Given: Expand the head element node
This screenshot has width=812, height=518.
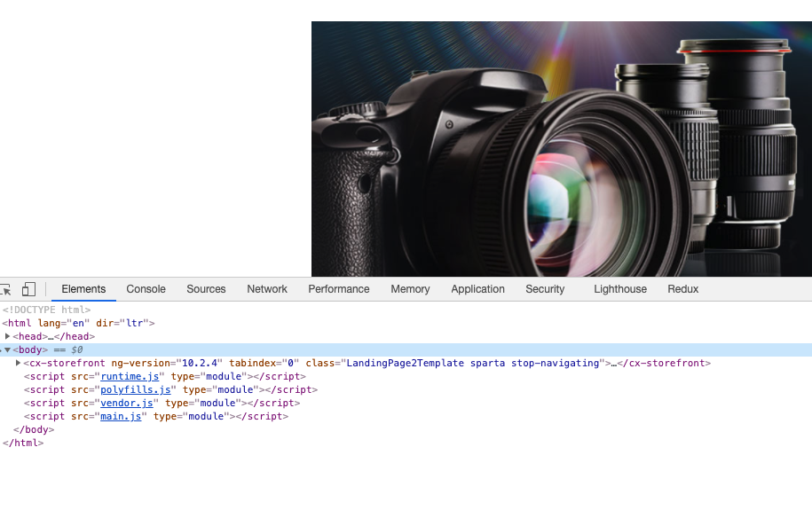Looking at the screenshot, I should pos(8,336).
